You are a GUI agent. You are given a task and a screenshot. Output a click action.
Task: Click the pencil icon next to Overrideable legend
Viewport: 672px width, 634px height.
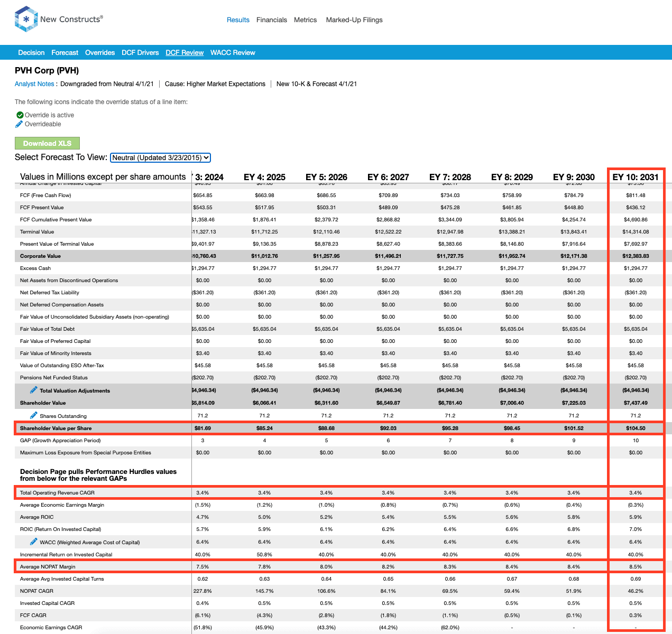tap(19, 124)
